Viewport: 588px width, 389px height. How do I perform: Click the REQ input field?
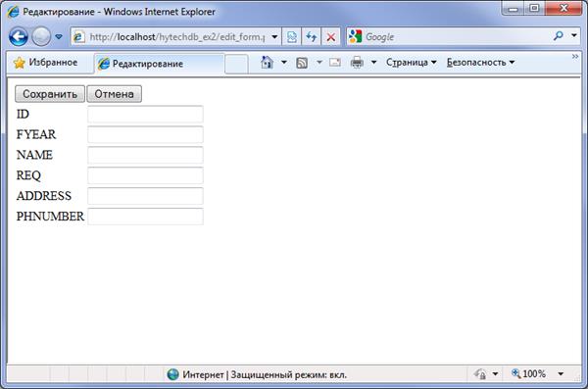(x=145, y=175)
